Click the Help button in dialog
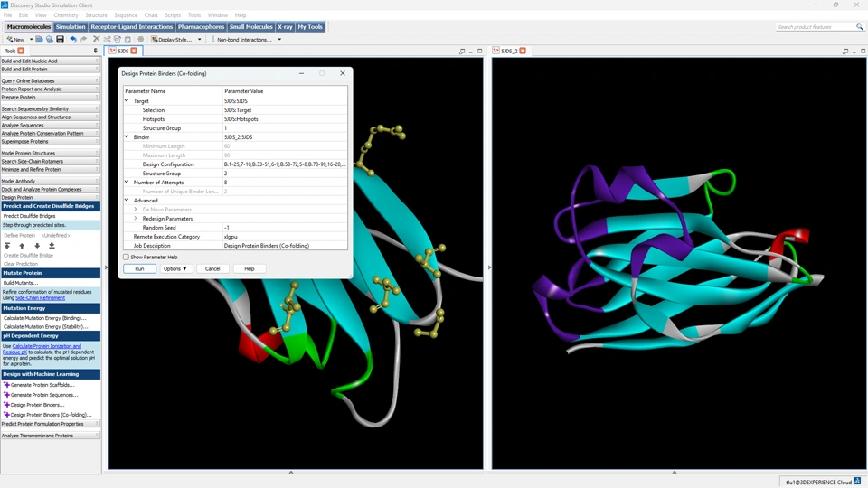 click(250, 269)
